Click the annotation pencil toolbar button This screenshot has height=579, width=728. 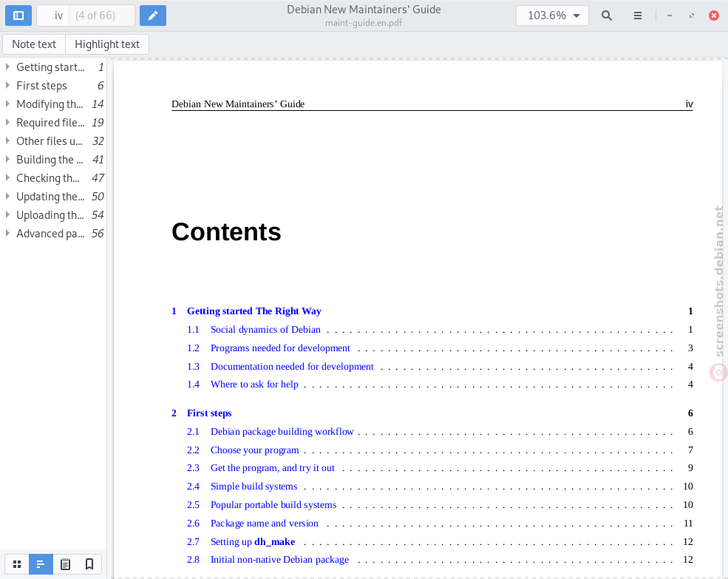coord(153,16)
